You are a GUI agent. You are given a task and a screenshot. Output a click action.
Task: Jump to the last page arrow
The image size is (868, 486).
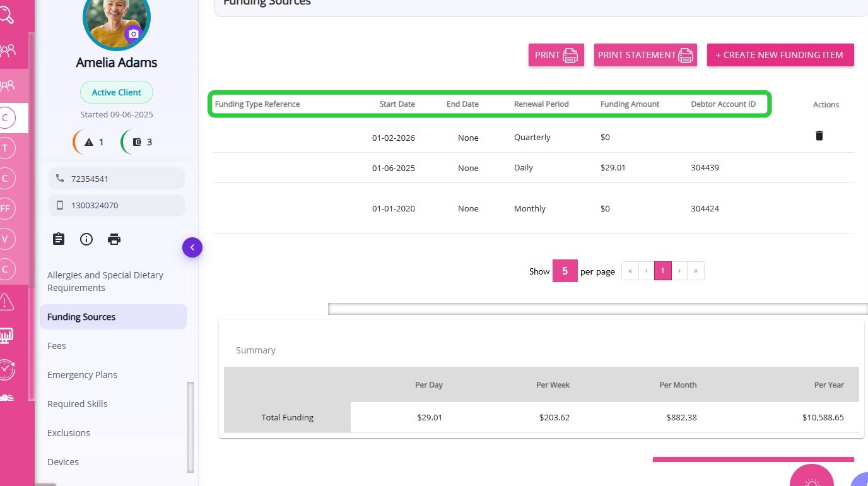696,271
